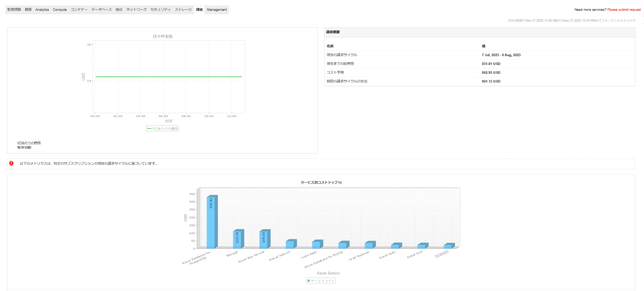Open the データベース tab
The image size is (644, 291).
(101, 10)
